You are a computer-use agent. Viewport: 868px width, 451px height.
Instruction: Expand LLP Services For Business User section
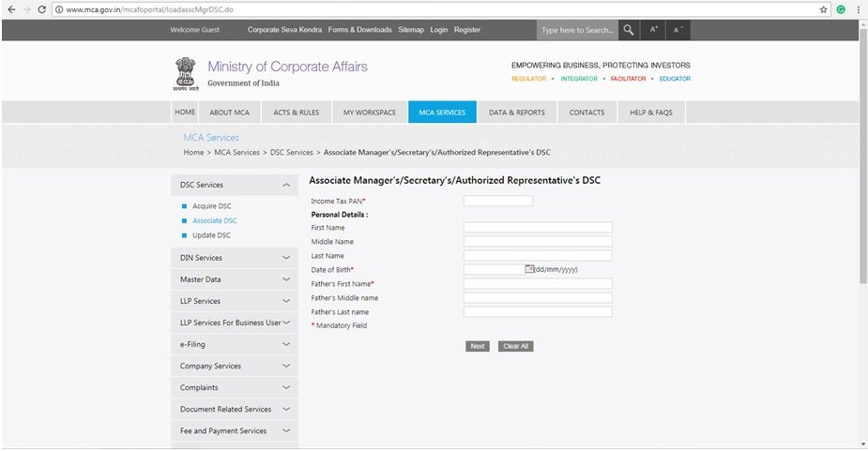(x=235, y=323)
